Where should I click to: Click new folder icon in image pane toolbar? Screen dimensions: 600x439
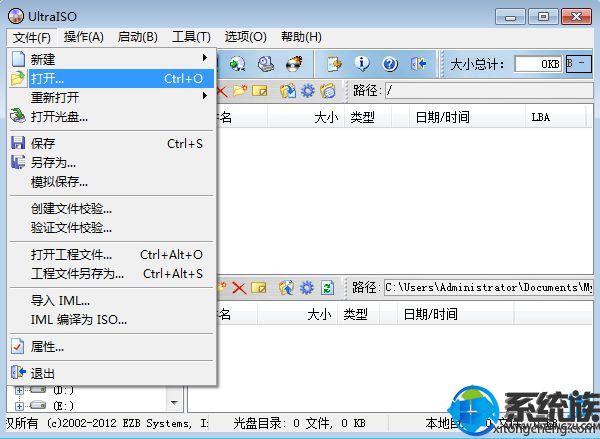[240, 91]
